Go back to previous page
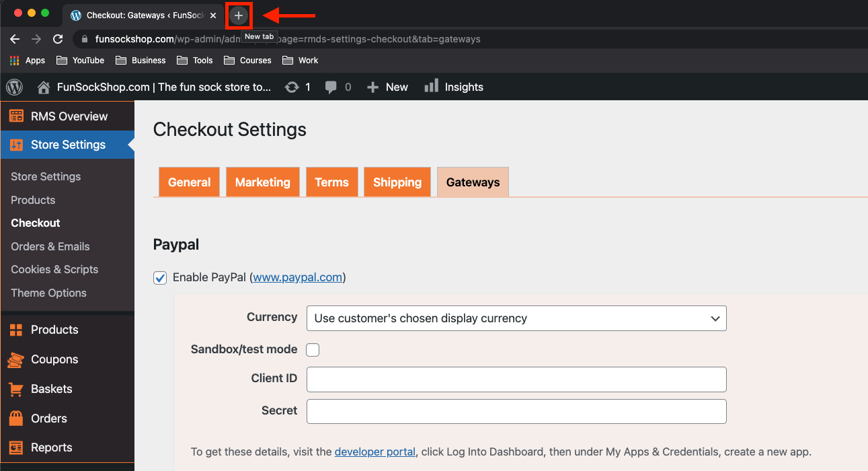The image size is (868, 471). 15,39
